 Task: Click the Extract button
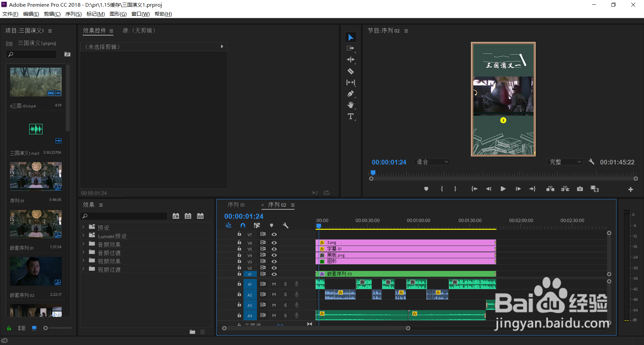pos(565,189)
